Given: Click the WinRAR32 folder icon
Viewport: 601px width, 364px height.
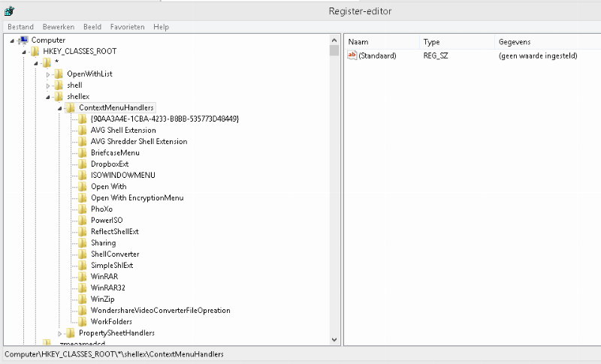Looking at the screenshot, I should click(x=83, y=287).
